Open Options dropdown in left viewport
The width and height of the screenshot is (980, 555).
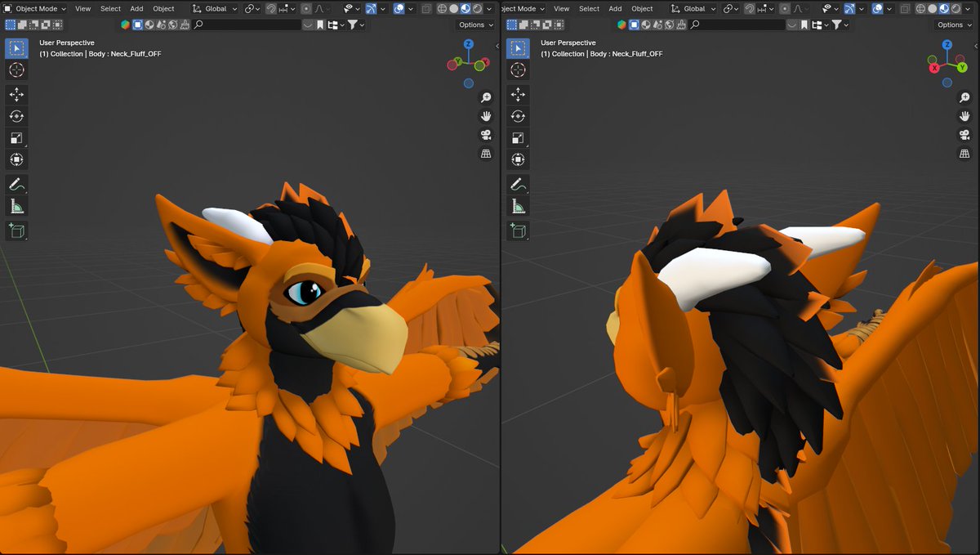[x=475, y=25]
